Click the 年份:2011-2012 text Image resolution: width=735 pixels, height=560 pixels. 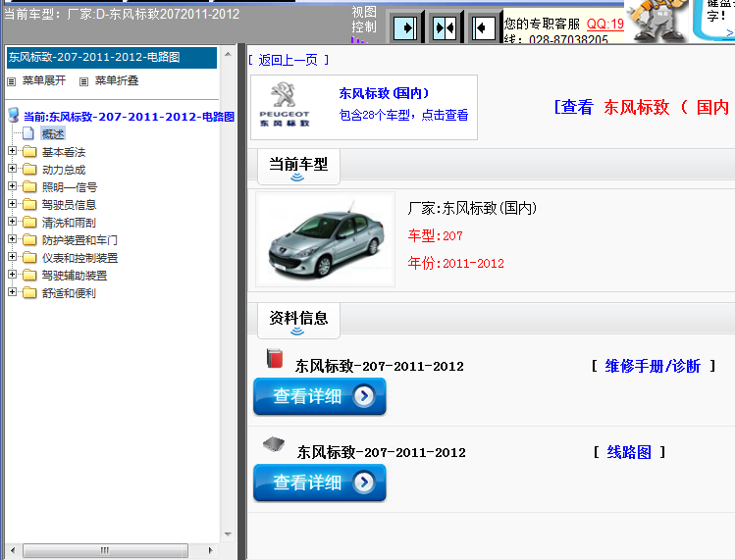[x=456, y=263]
